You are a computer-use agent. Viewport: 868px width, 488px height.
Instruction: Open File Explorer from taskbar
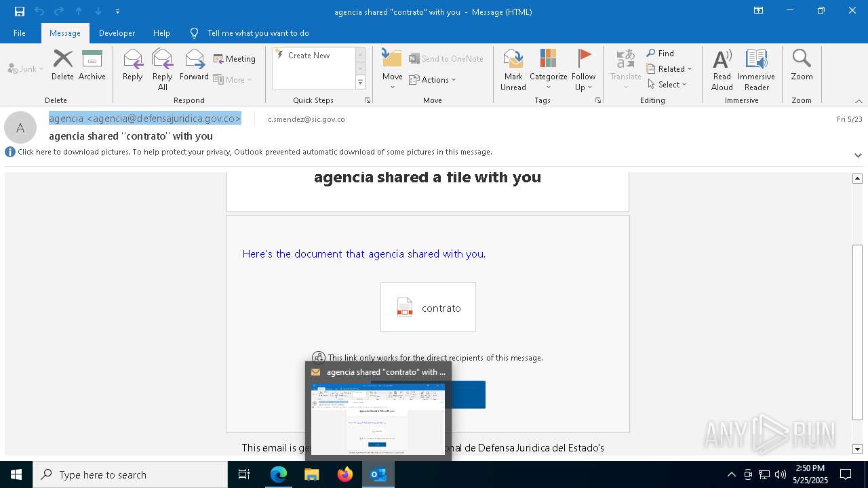[312, 474]
